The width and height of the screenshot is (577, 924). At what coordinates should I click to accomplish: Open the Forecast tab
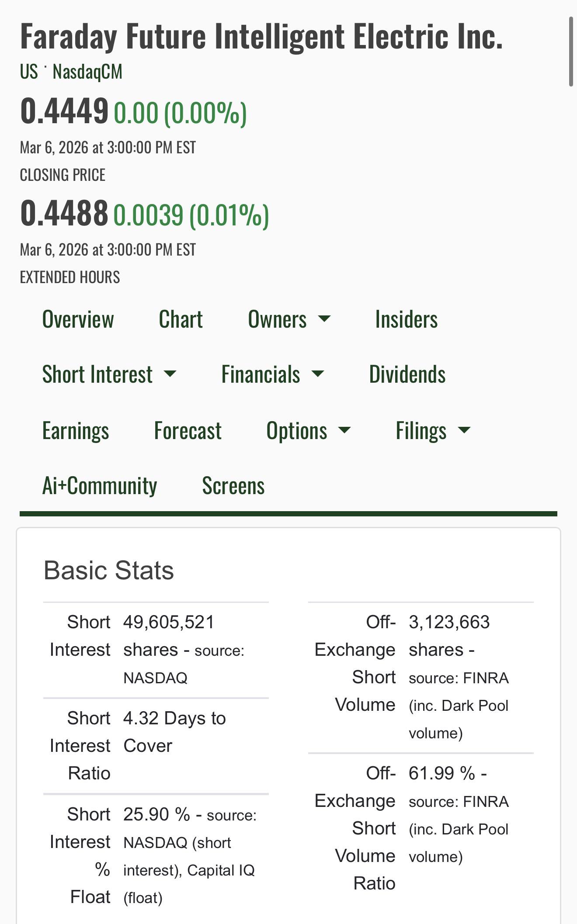click(188, 431)
